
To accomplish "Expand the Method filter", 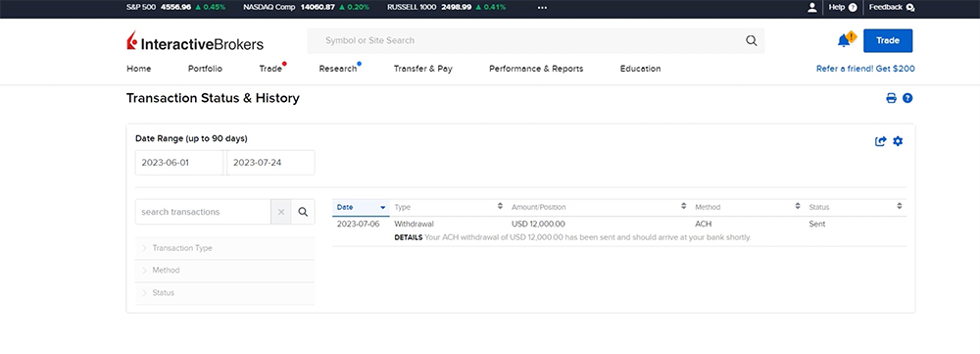I will (225, 271).
